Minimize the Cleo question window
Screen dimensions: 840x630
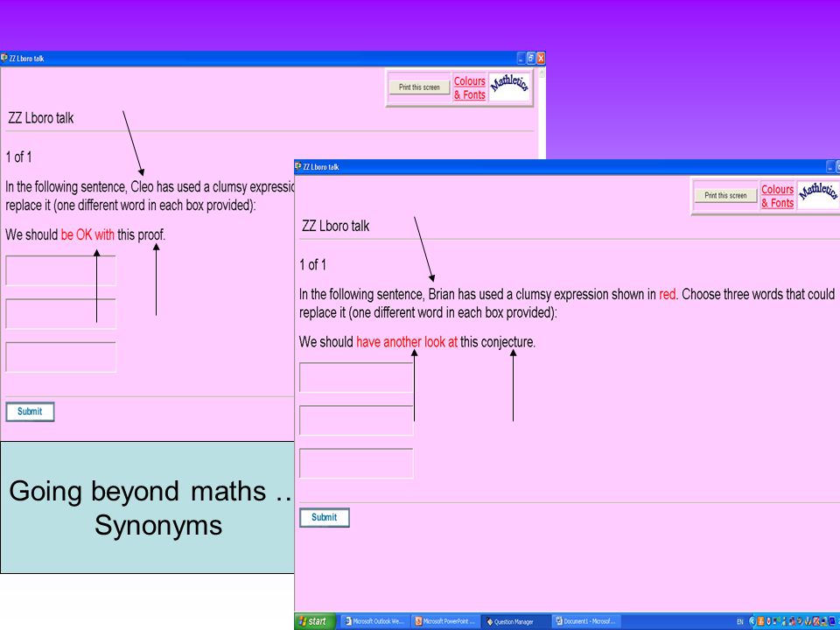pyautogui.click(x=521, y=58)
